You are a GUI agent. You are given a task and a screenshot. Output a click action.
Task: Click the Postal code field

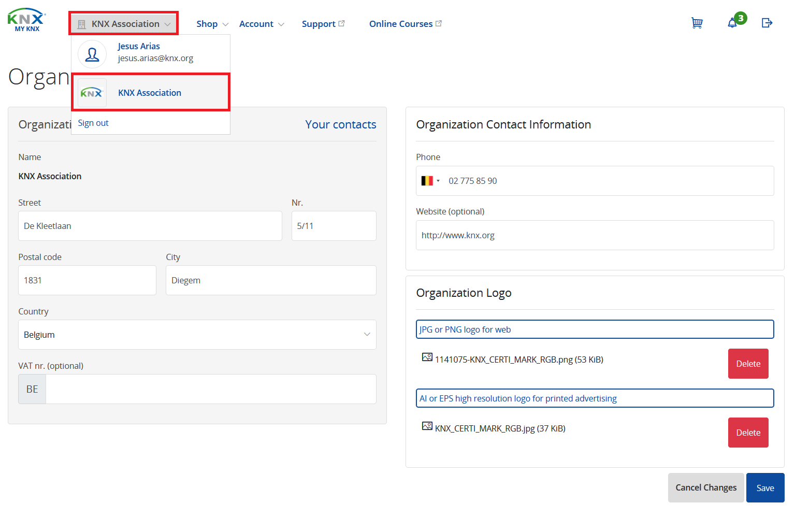point(87,280)
